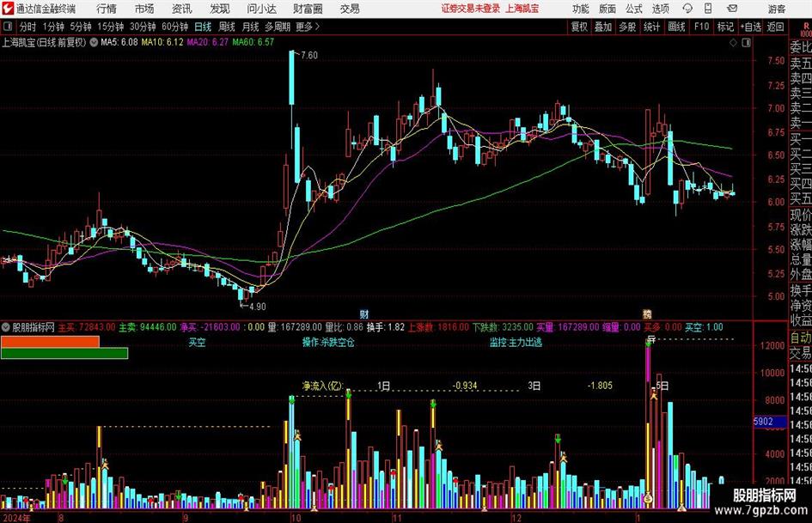The height and width of the screenshot is (523, 812).
Task: Open the 市场 menu
Action: pos(144,9)
